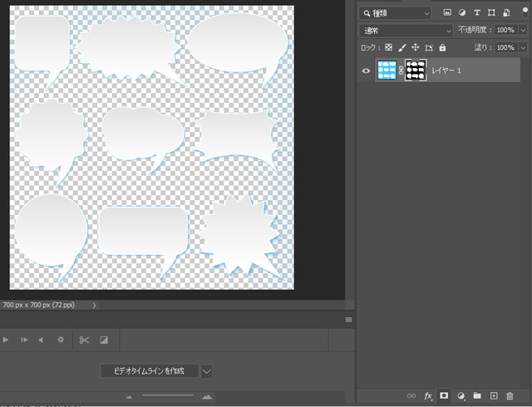
Task: Open the blend mode dropdown
Action: (406, 31)
